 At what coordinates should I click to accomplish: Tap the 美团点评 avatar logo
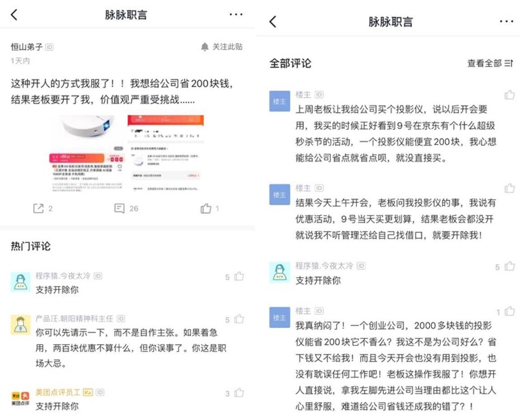(21, 398)
